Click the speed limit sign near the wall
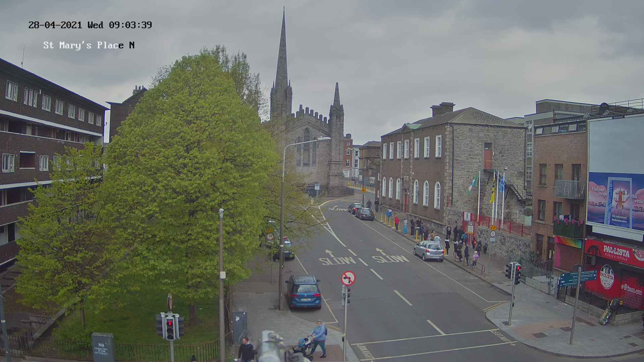The image size is (644, 362). [492, 234]
